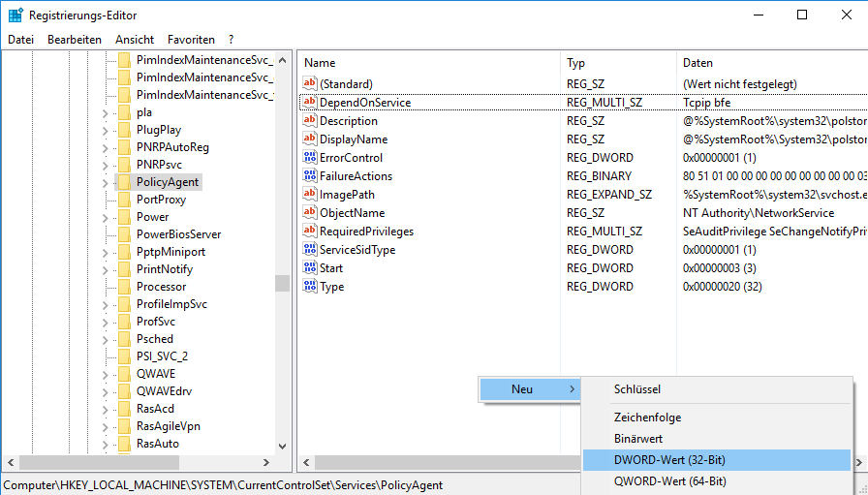
Task: Select the 'NT Authority\NetworkService' data cell
Action: tap(759, 212)
